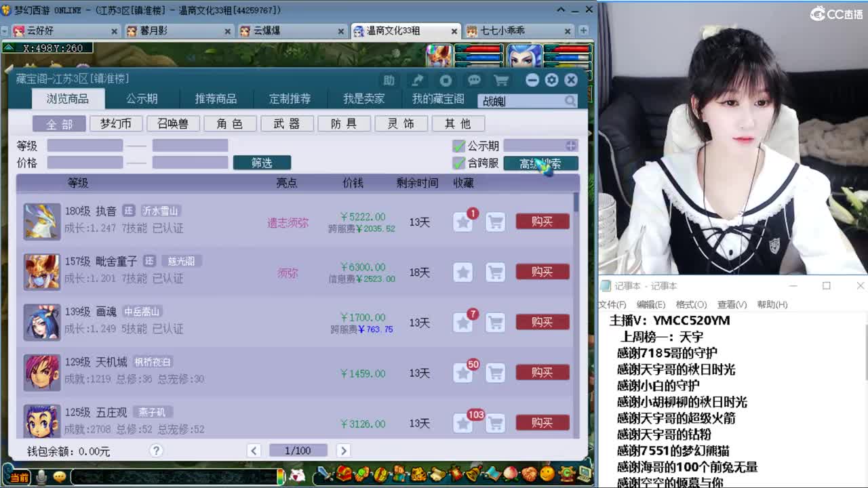Switch to 浏览商品 tab
Screen dimensions: 868x488
click(x=67, y=99)
